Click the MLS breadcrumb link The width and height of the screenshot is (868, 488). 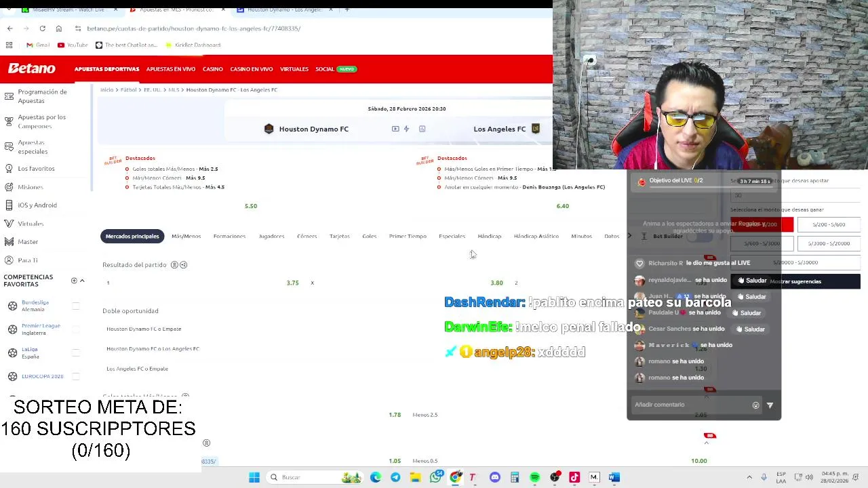coord(174,89)
